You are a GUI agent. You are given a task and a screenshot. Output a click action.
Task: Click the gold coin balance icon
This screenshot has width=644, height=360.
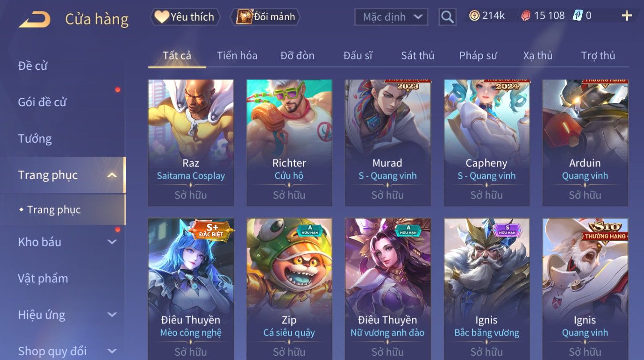point(474,16)
